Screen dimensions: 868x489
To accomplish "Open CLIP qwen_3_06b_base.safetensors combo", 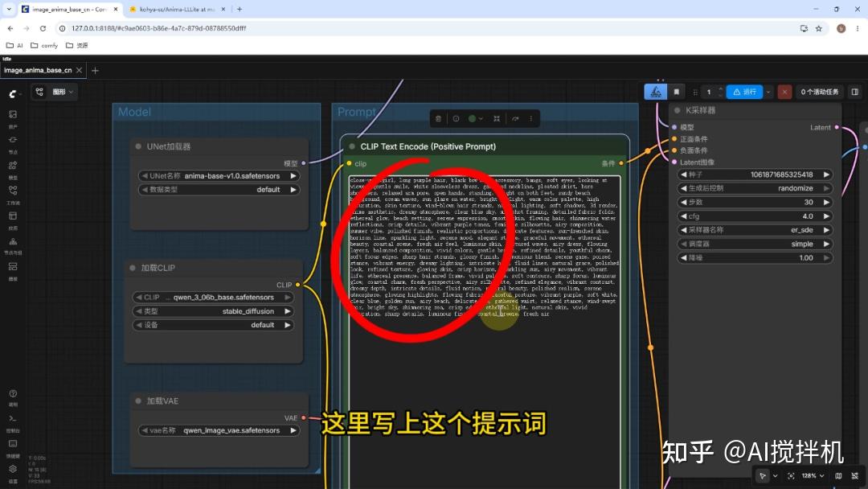I will click(213, 298).
